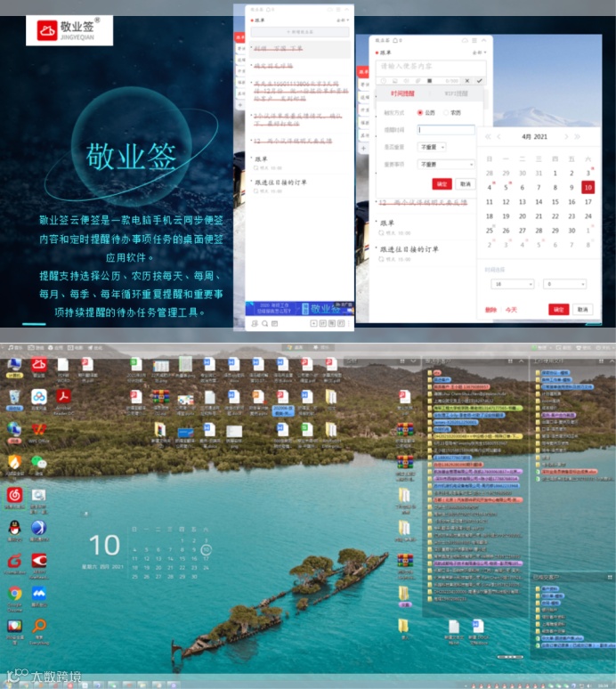The width and height of the screenshot is (616, 689).
Task: Open the Acrobat Reader DC desktop icon
Action: point(63,397)
